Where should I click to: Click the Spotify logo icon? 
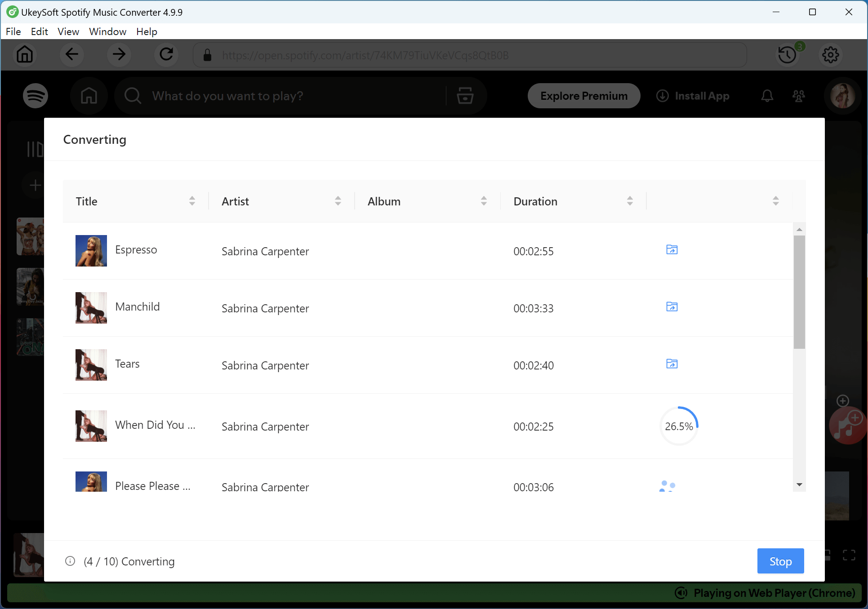pyautogui.click(x=35, y=96)
